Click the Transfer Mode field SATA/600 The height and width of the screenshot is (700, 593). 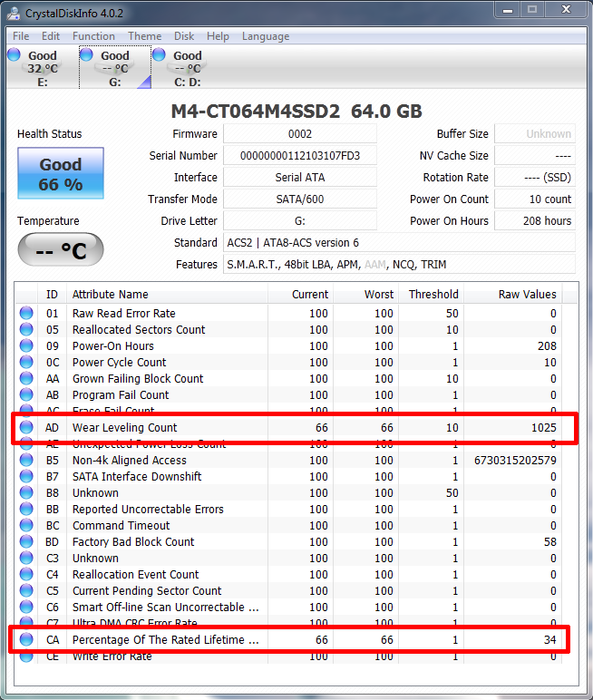pyautogui.click(x=300, y=199)
